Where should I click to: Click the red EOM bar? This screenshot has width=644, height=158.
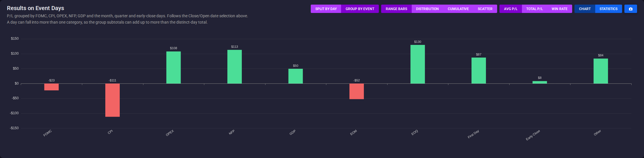point(357,91)
